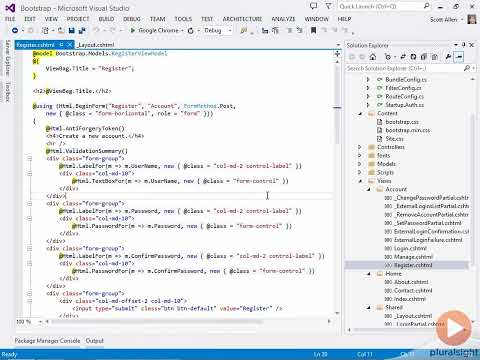Click the Open File toolbar icon
The image size is (480, 360).
(61, 31)
